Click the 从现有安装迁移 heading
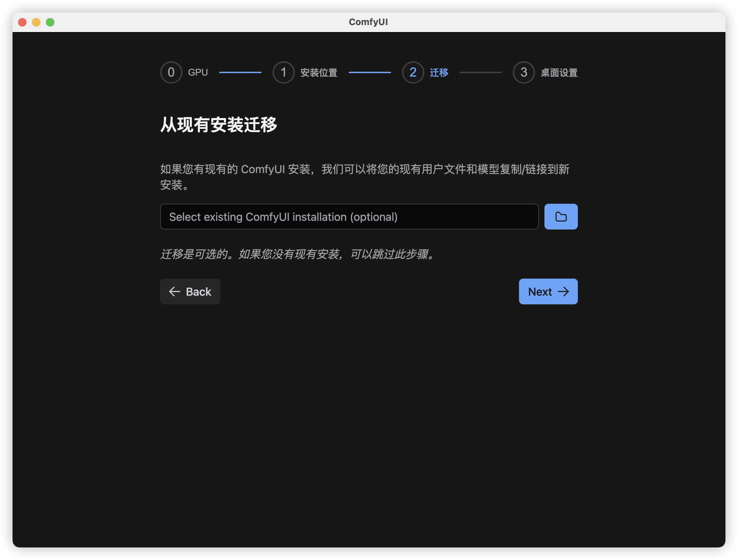This screenshot has height=560, width=738. point(219,125)
